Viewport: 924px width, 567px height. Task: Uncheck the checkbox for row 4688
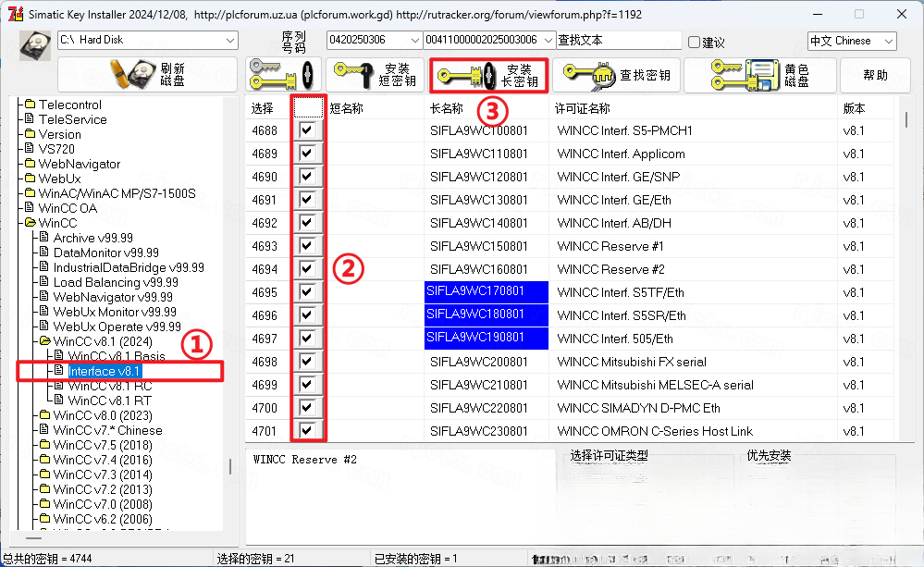[306, 130]
